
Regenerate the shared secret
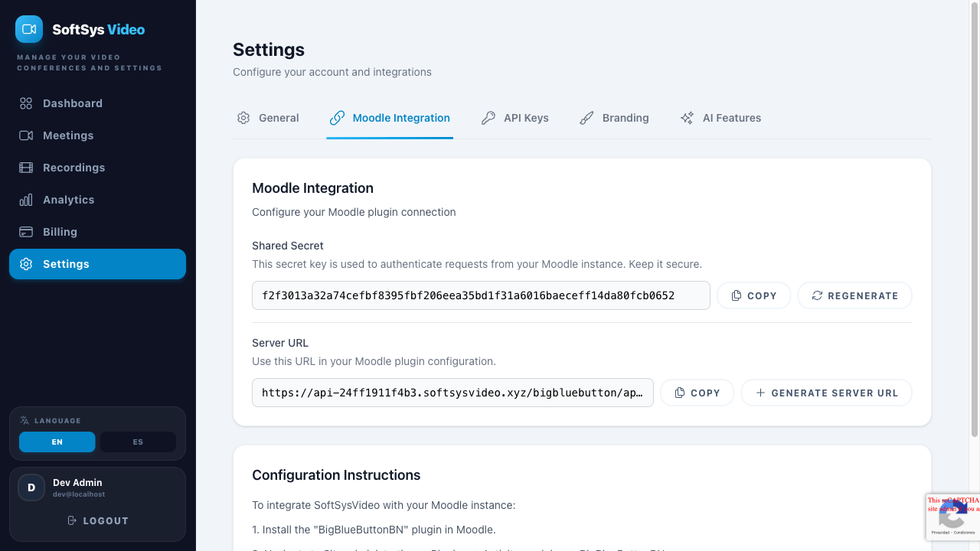click(854, 295)
